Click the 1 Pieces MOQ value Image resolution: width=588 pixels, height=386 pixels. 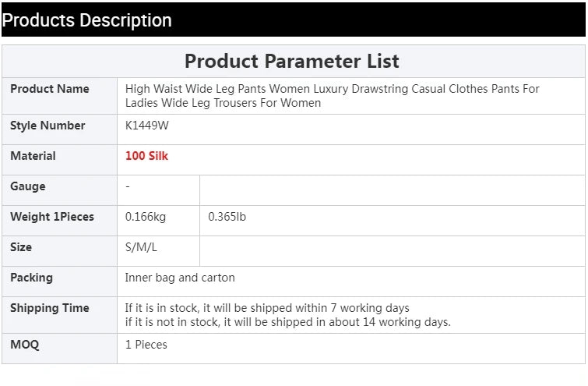click(x=146, y=345)
